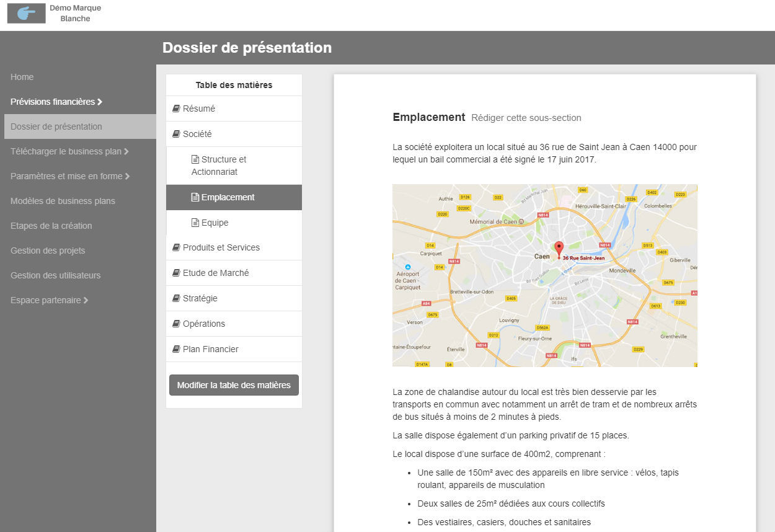The height and width of the screenshot is (532, 775).
Task: Click Modifier la table des matières button
Action: (x=234, y=385)
